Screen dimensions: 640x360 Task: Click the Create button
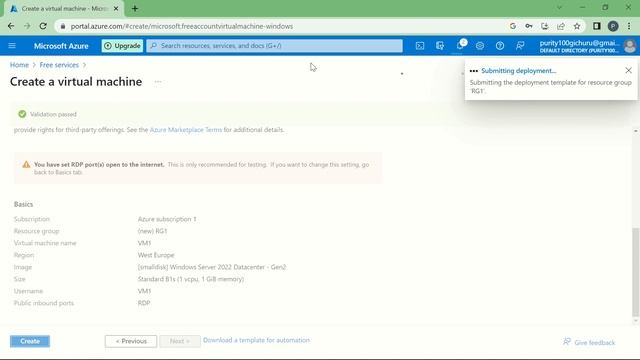(x=30, y=341)
